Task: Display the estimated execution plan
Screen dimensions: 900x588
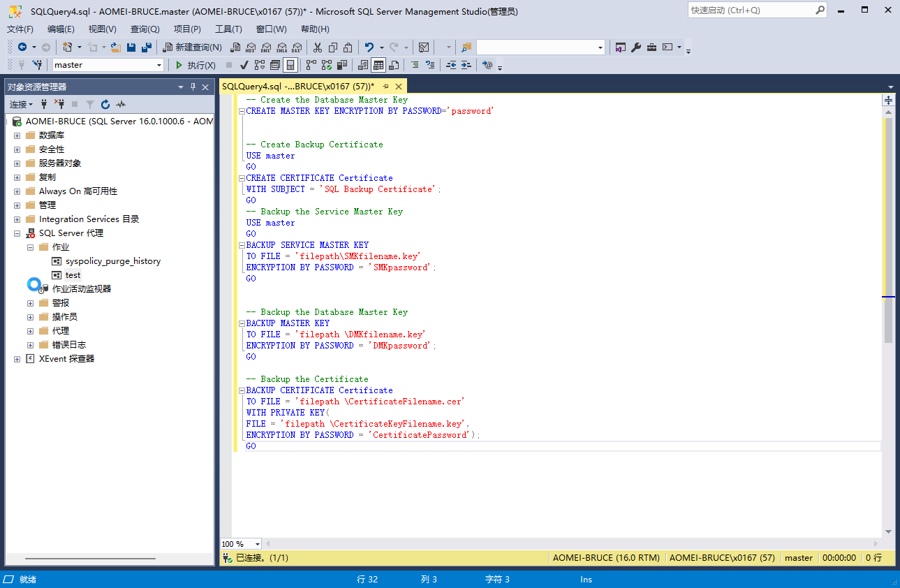Action: [x=260, y=65]
